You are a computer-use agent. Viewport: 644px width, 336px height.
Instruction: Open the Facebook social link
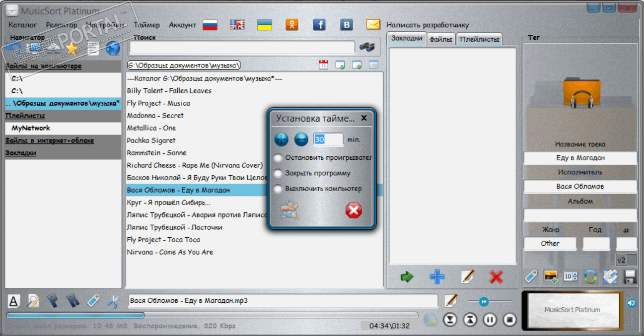tap(319, 25)
